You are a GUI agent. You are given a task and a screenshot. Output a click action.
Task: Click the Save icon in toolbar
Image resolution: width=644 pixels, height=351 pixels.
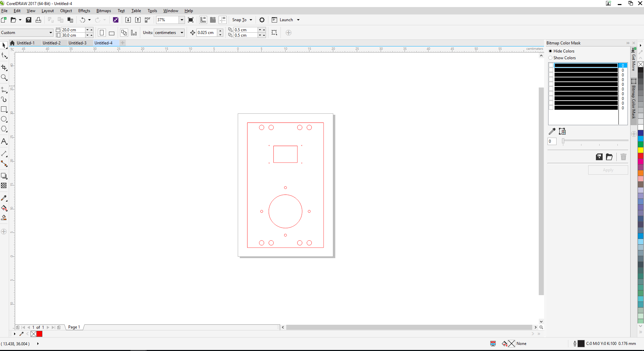point(29,20)
